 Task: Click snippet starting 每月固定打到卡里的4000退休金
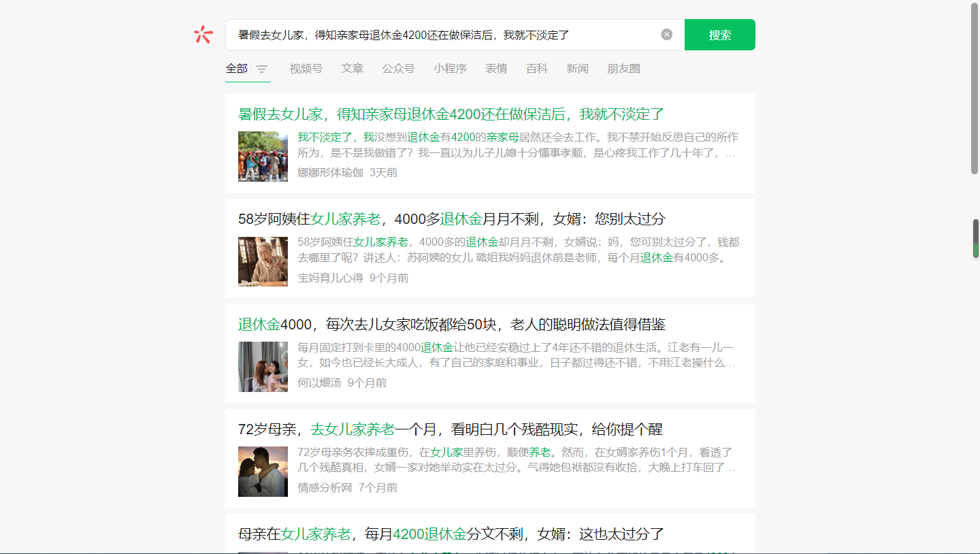(518, 355)
